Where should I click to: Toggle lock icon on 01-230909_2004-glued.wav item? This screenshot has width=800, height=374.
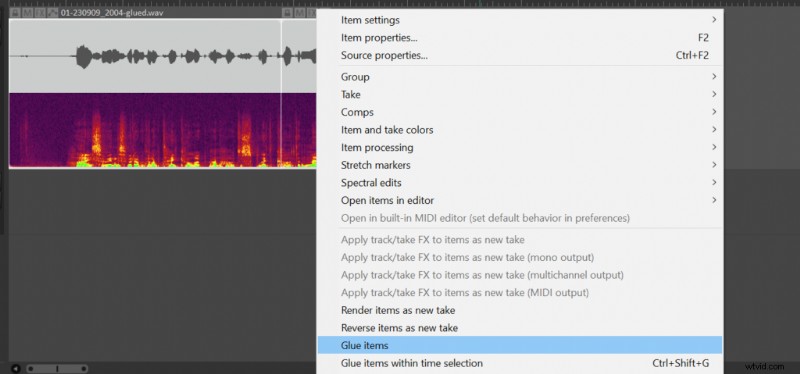[15, 13]
